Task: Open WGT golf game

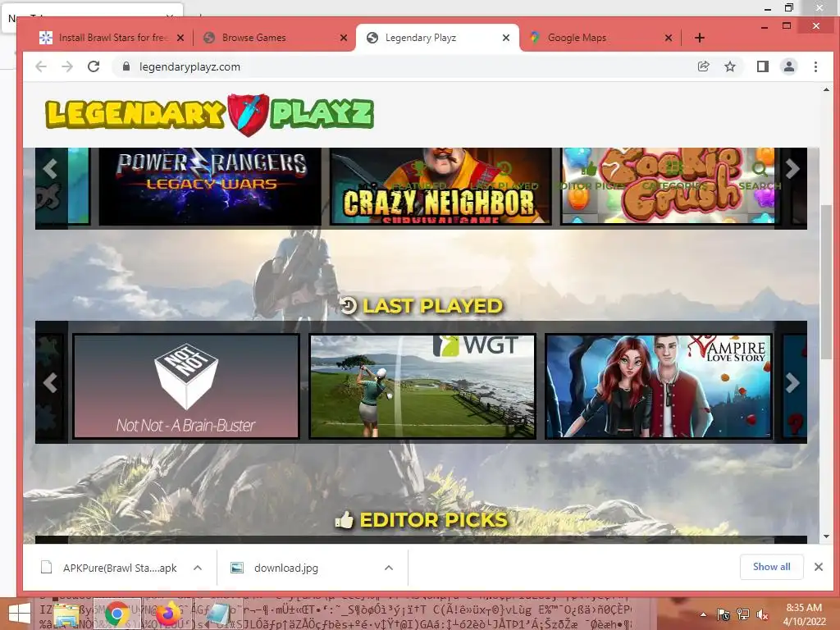Action: coord(422,386)
